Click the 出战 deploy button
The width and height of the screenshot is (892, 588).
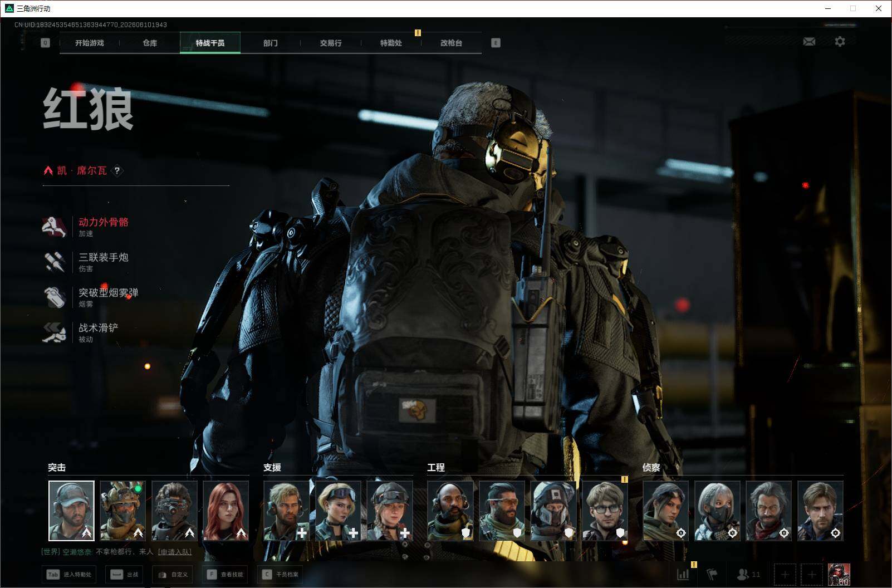[124, 575]
